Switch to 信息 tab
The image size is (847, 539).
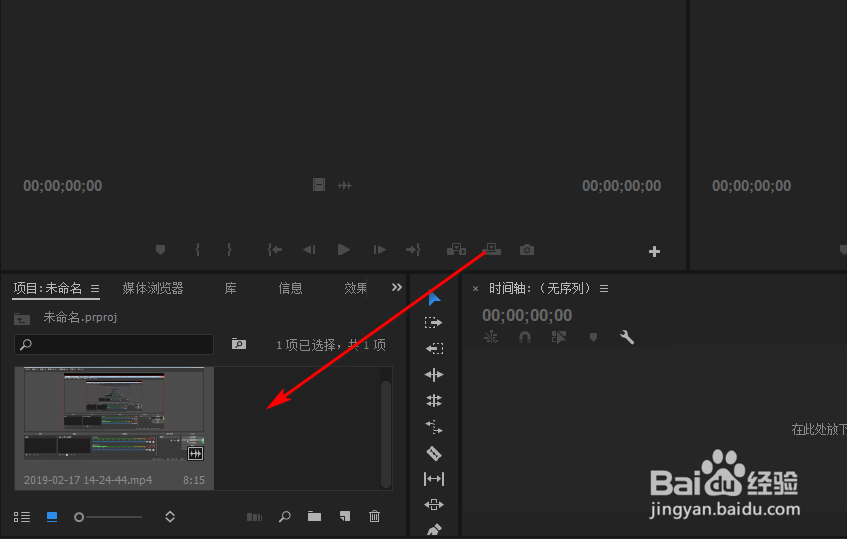290,288
